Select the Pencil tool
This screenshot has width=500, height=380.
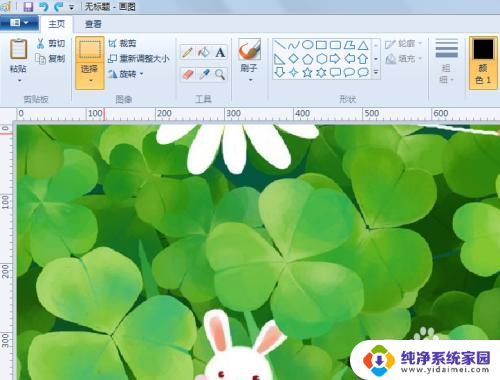[187, 53]
